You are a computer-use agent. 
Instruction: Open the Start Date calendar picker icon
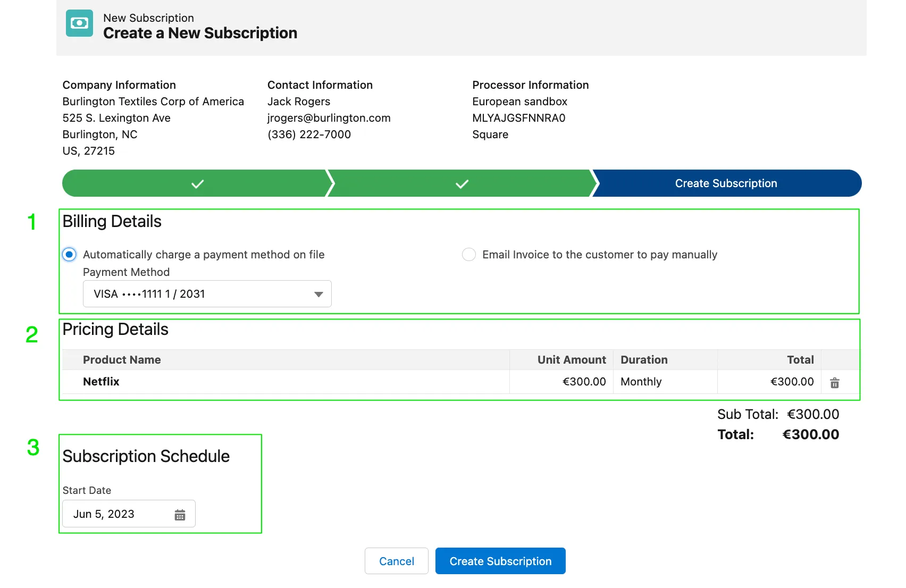[180, 515]
